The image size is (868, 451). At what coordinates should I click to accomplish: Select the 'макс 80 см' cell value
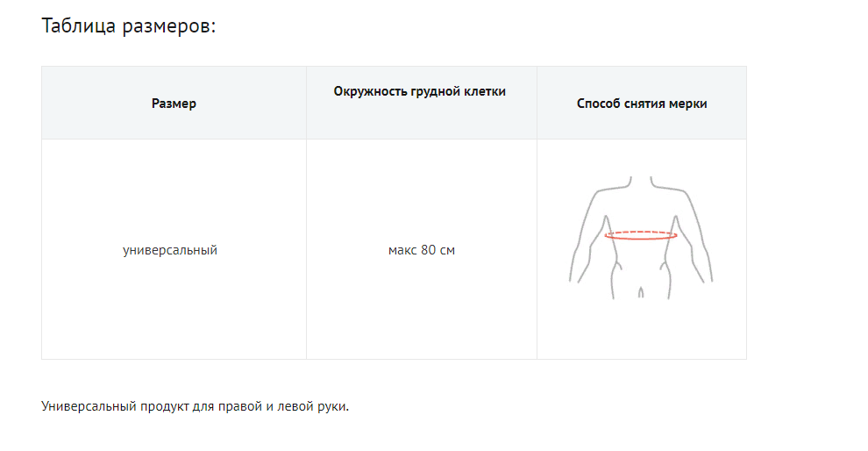pyautogui.click(x=422, y=250)
